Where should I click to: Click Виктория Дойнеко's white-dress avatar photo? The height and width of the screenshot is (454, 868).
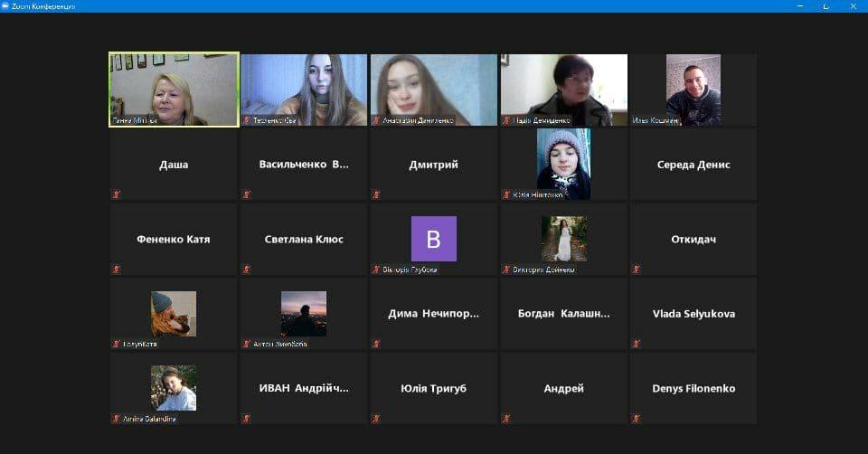pos(564,239)
